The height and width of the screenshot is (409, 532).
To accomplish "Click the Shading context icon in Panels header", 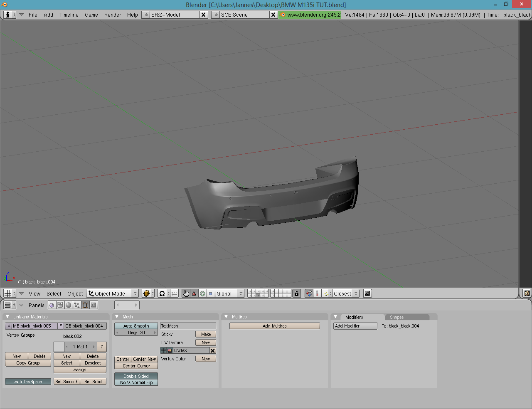I will (x=69, y=305).
